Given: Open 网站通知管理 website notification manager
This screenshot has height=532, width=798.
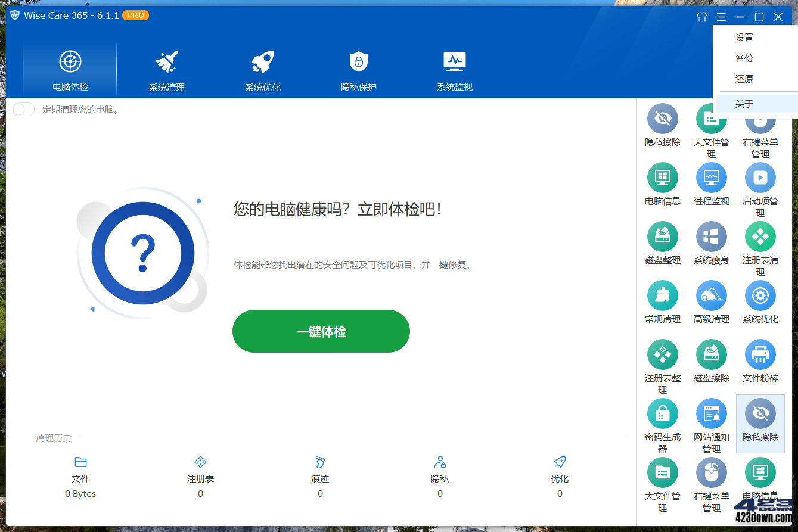Looking at the screenshot, I should point(711,413).
